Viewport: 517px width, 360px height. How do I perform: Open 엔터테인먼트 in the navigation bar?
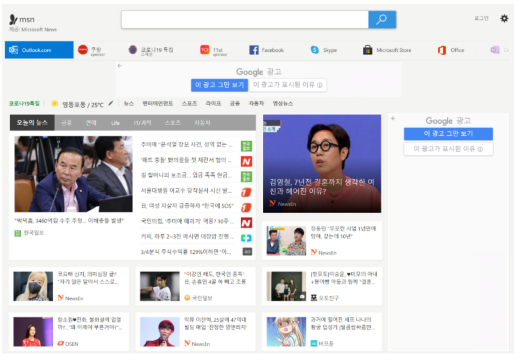[158, 104]
